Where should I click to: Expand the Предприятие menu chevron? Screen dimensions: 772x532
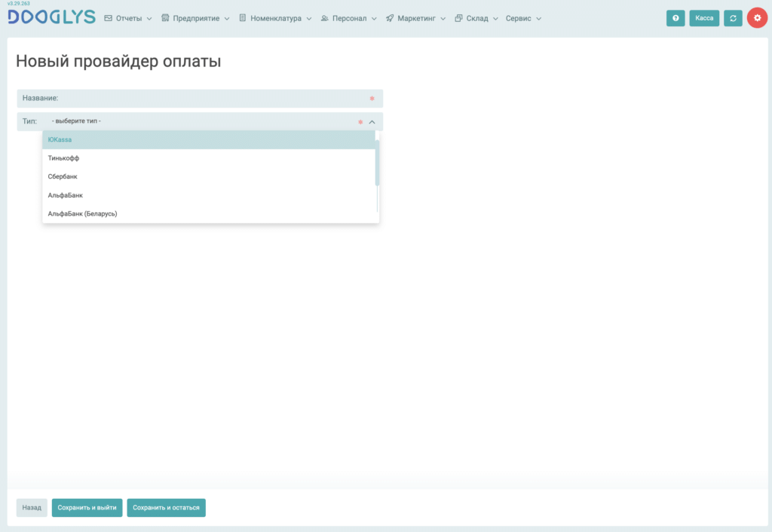pos(227,19)
